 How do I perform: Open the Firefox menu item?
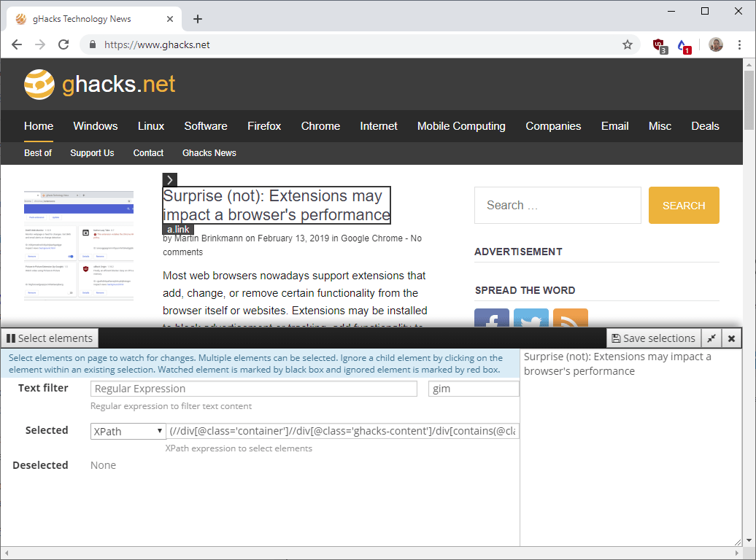[x=264, y=126]
